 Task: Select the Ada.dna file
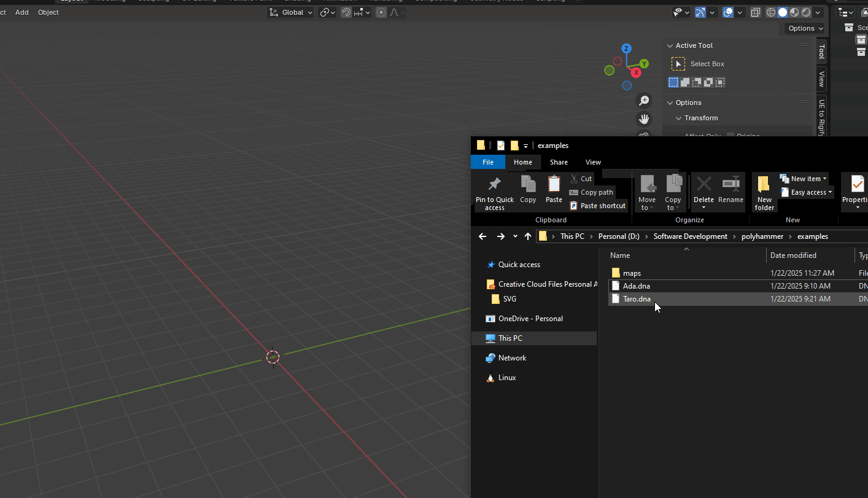636,286
